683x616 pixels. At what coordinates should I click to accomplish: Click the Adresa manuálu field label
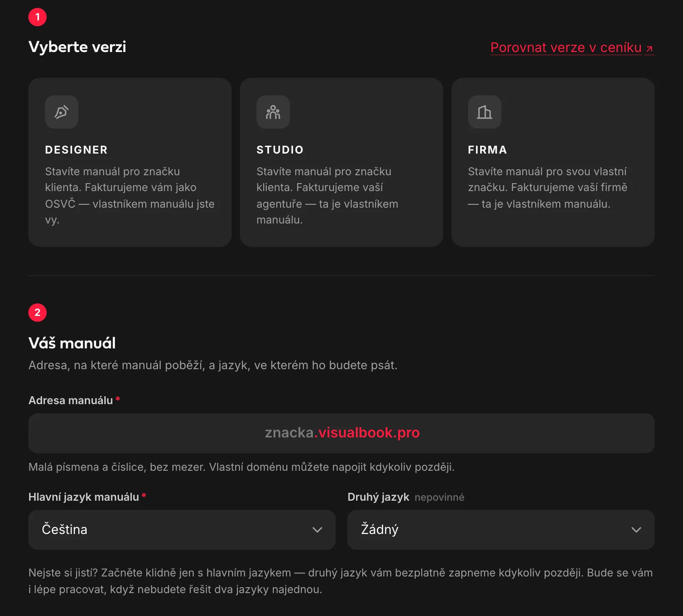[71, 400]
